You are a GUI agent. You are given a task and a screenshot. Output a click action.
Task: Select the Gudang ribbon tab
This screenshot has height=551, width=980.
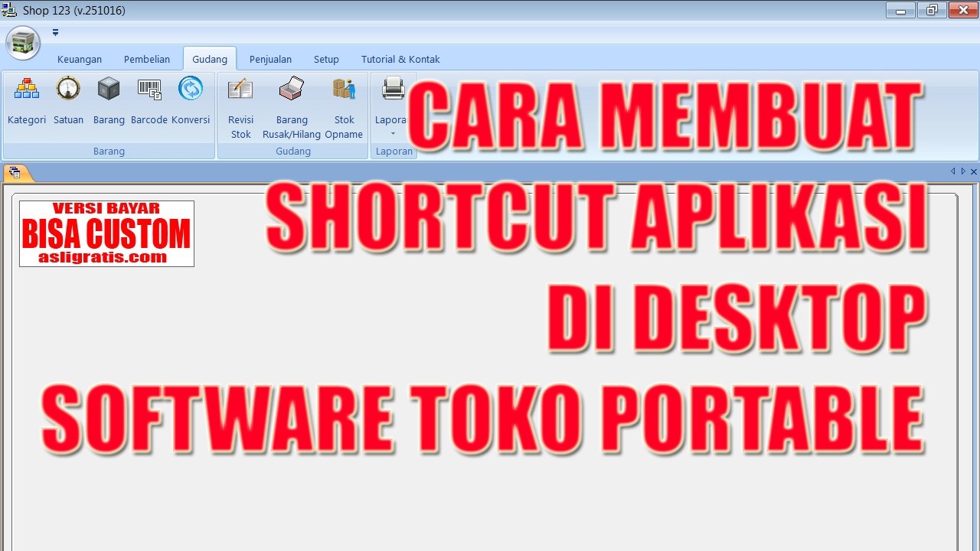point(210,59)
